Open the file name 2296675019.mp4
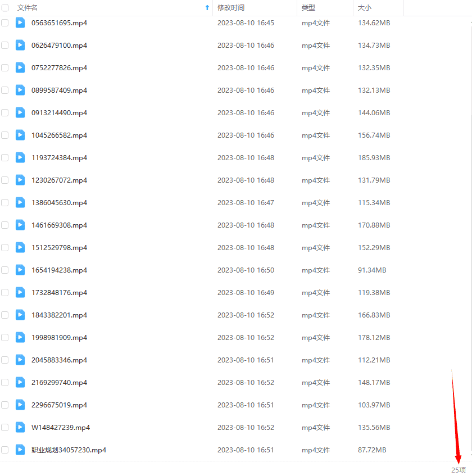 click(x=59, y=405)
